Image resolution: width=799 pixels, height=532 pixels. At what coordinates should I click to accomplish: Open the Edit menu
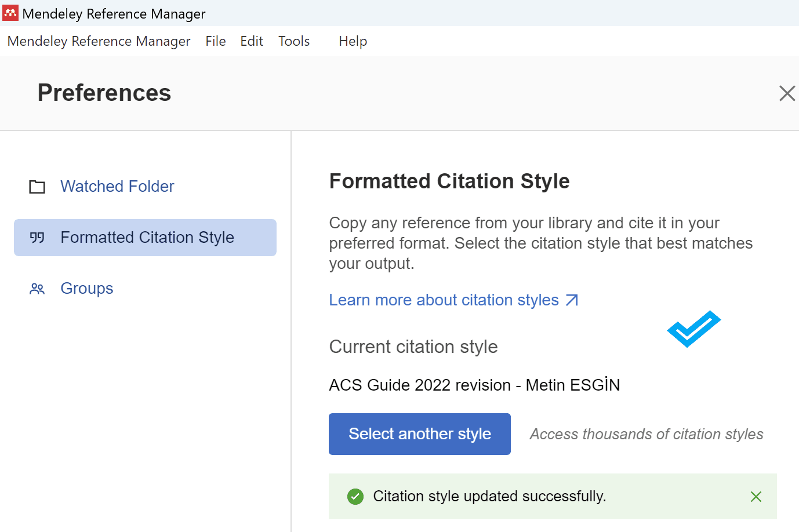pyautogui.click(x=252, y=41)
